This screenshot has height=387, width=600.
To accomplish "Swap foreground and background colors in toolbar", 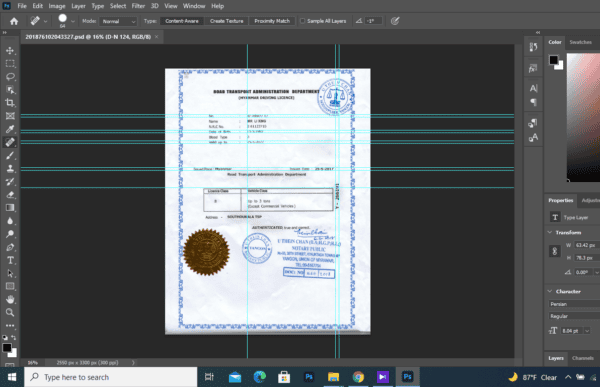I will tap(14, 338).
